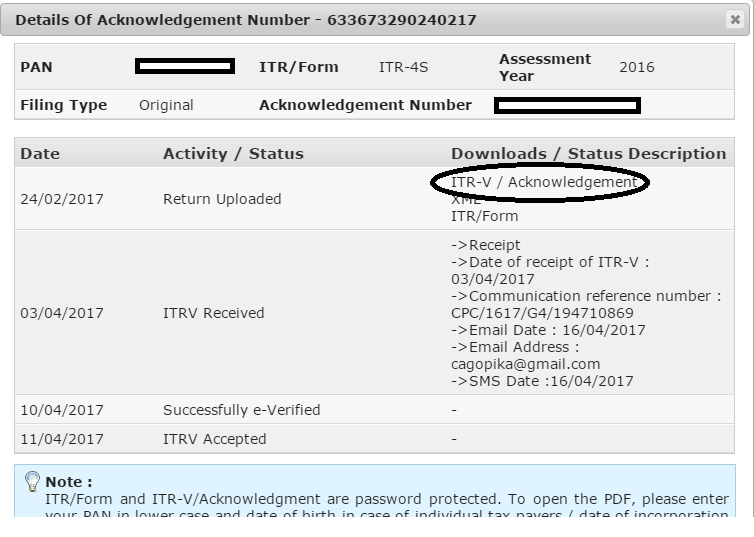The image size is (754, 537).
Task: Click the ITR-4S form value
Action: [403, 68]
